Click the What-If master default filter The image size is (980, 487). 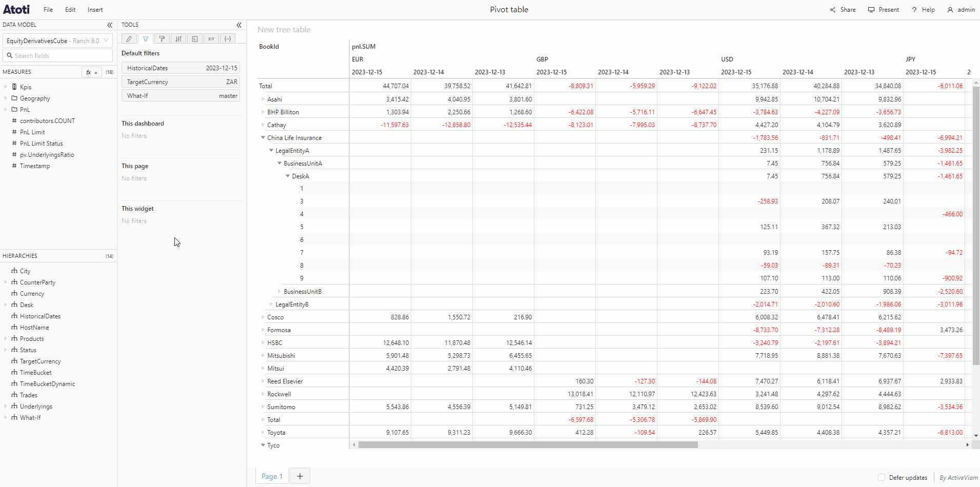coord(181,95)
